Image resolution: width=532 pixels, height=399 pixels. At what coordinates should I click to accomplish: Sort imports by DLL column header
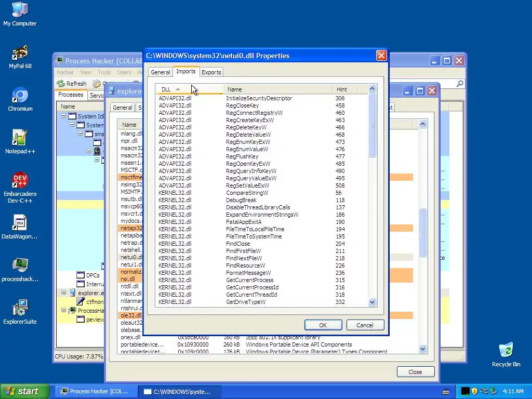pyautogui.click(x=189, y=89)
